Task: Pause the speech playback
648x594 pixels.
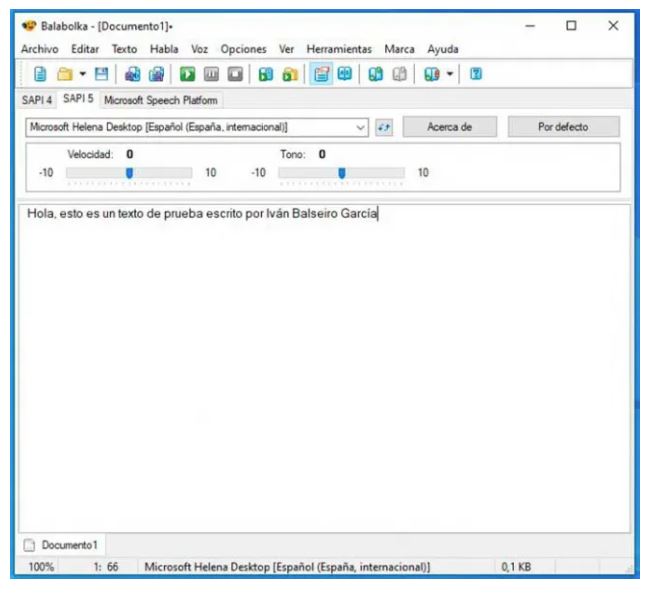Action: tap(211, 74)
